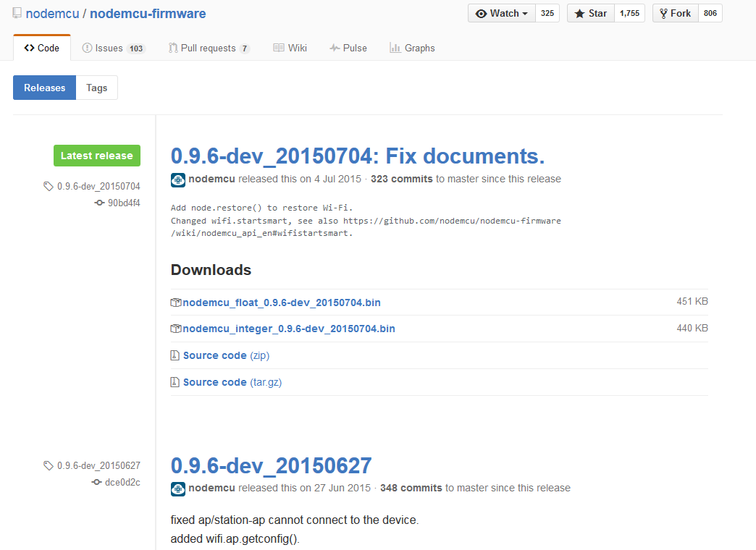Viewport: 756px width, 550px height.
Task: Click the Graphs bar chart icon
Action: pyautogui.click(x=395, y=48)
